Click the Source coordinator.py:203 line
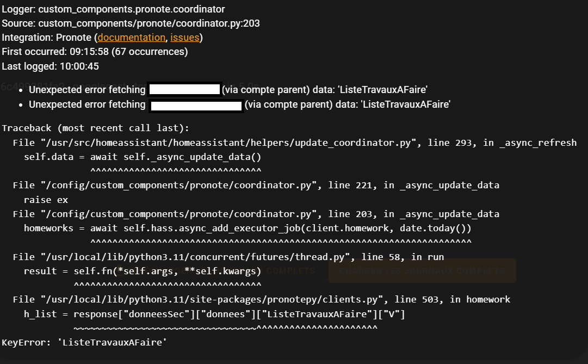The image size is (588, 364). coord(131,23)
